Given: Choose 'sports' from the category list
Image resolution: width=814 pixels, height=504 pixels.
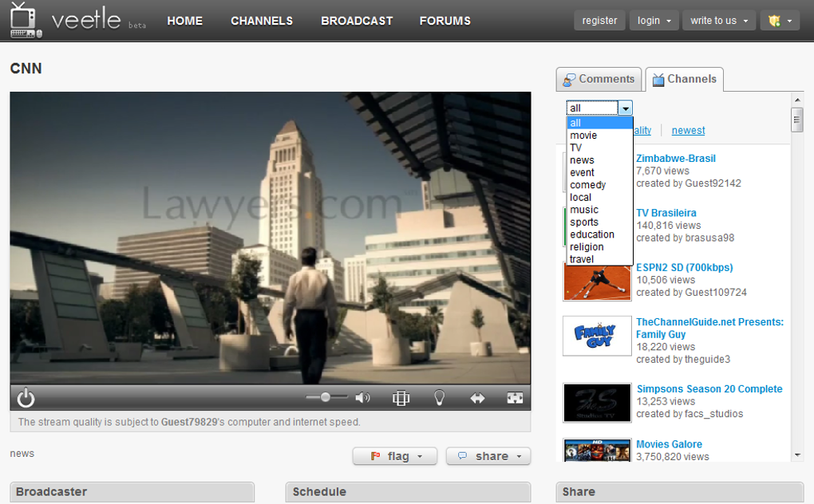Looking at the screenshot, I should click(x=599, y=222).
